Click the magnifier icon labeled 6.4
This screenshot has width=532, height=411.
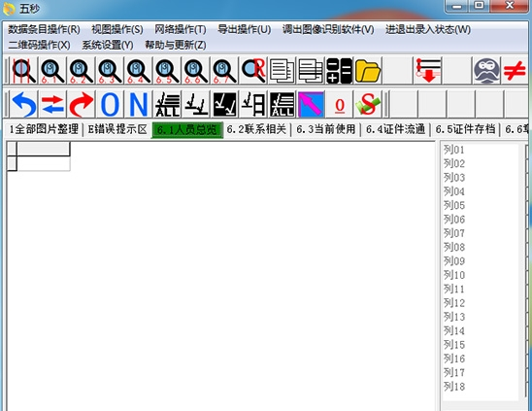pos(139,71)
